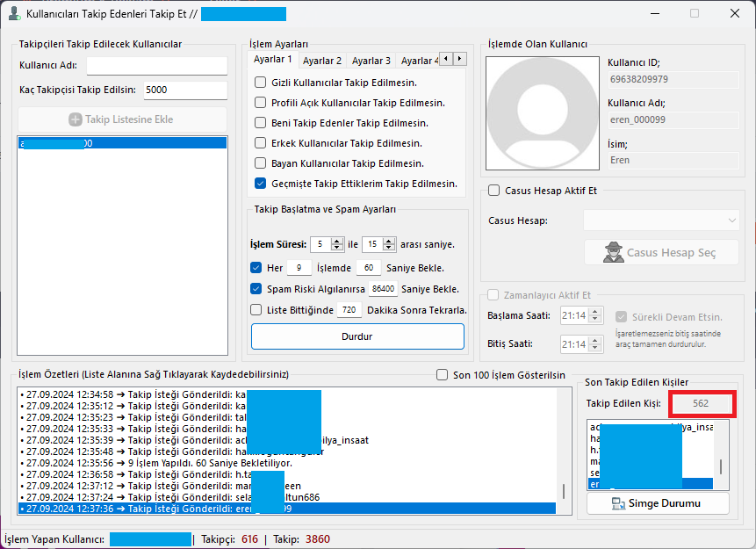Click the spam wait field showing 86400
756x549 pixels.
pyautogui.click(x=384, y=289)
